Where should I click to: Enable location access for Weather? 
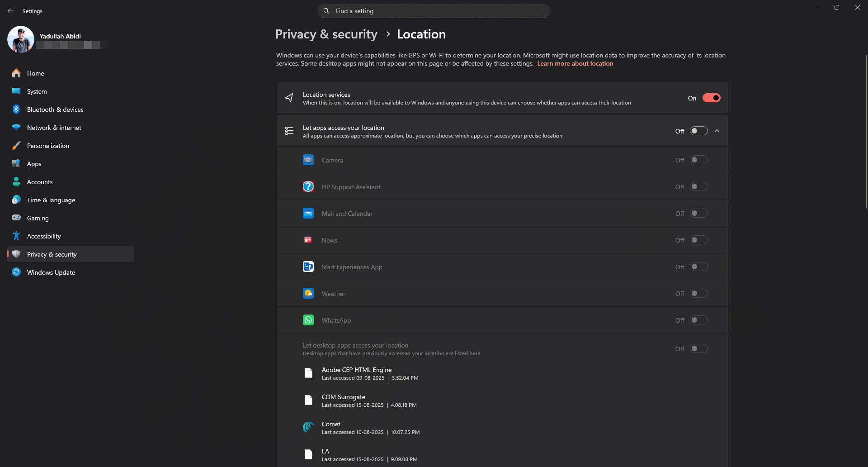pos(698,293)
